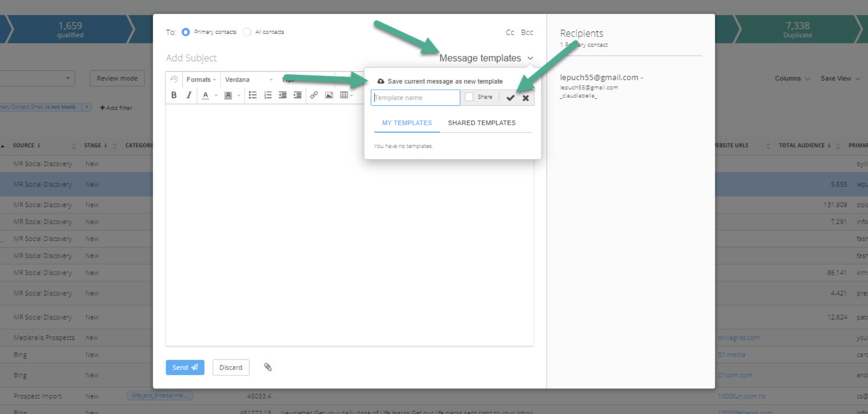Click the Discard button
The width and height of the screenshot is (868, 414).
[x=231, y=367]
